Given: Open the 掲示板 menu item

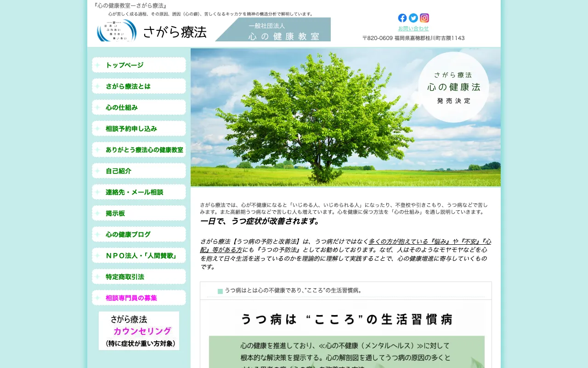Looking at the screenshot, I should [x=139, y=213].
